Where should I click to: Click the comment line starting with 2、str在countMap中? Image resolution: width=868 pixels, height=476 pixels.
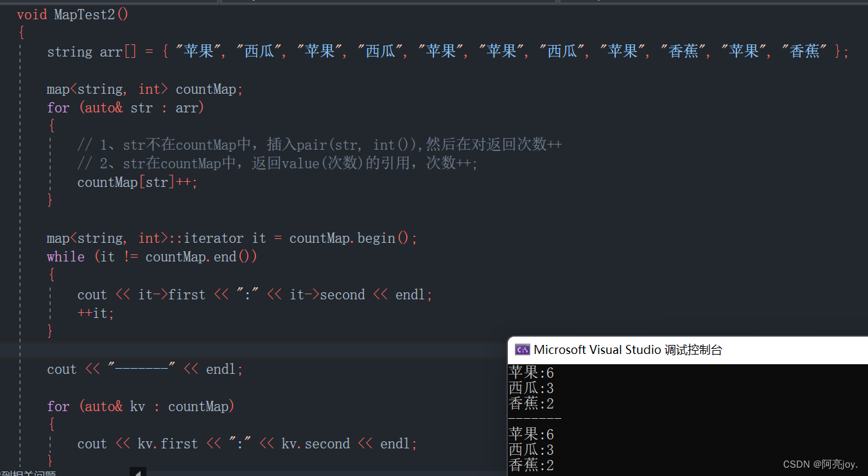click(x=278, y=164)
